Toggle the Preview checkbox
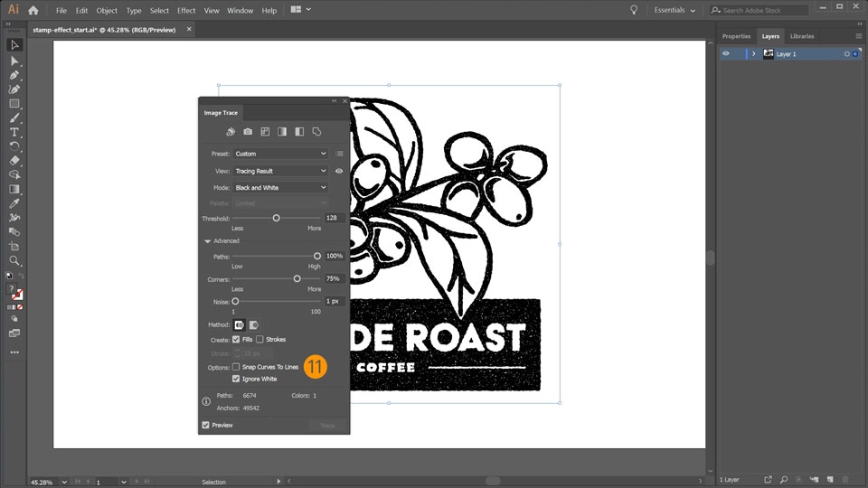 [x=206, y=425]
